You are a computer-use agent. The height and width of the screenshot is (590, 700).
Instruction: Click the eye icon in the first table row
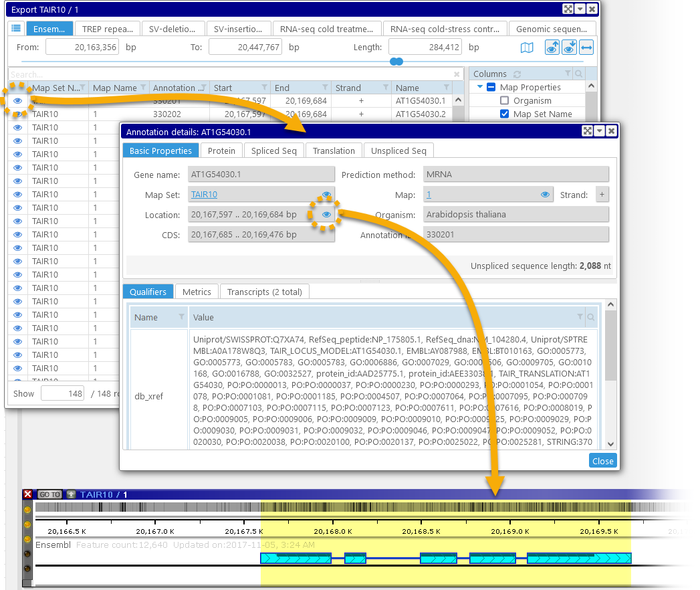pyautogui.click(x=18, y=101)
